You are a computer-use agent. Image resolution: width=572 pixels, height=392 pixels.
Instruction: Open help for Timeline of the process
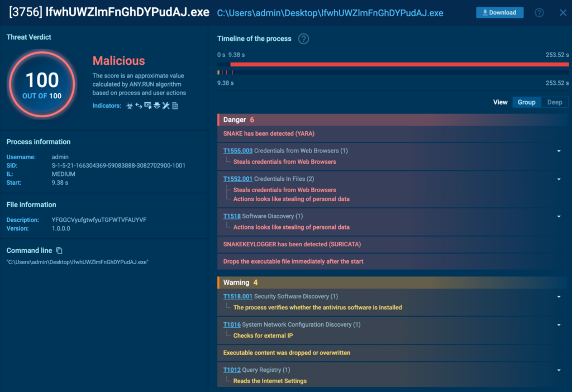tap(303, 39)
